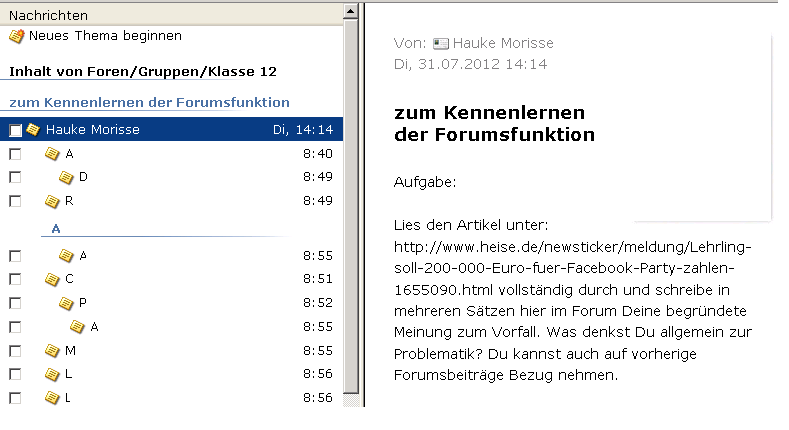The height and width of the screenshot is (430, 789).
Task: Click the message icon of post P
Action: (x=67, y=303)
